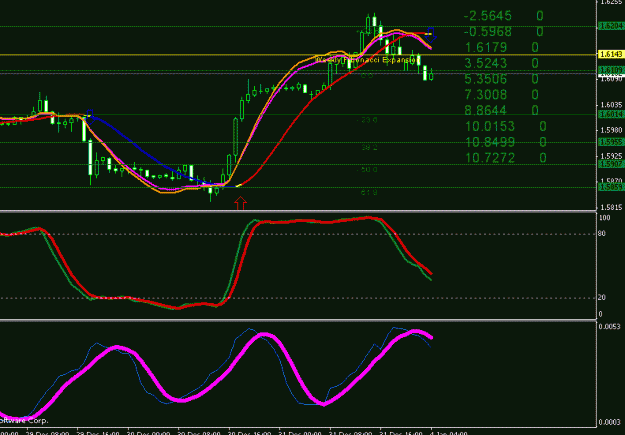Click the 61.8 Fibonacci level label
625x435 pixels.
pyautogui.click(x=369, y=193)
